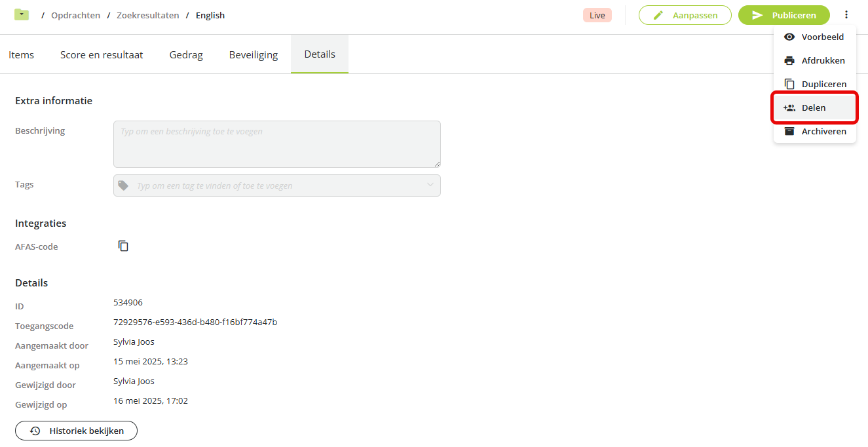Select the Beveiliging tab
This screenshot has width=868, height=447.
[254, 54]
